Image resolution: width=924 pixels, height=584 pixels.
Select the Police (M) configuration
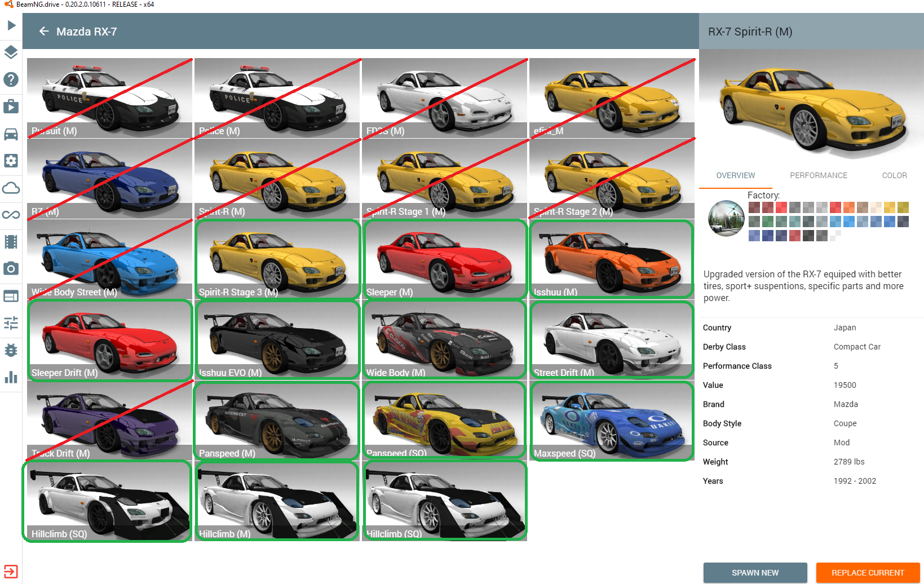point(277,98)
